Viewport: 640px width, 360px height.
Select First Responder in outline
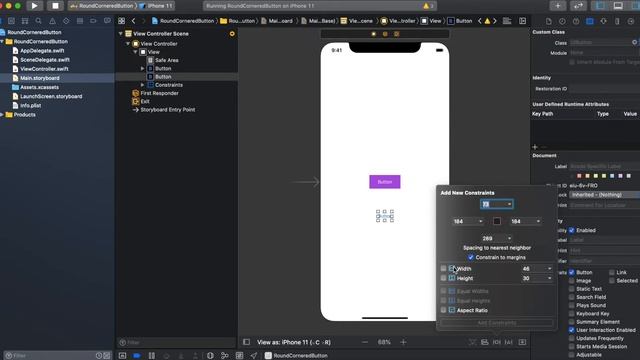pyautogui.click(x=159, y=93)
